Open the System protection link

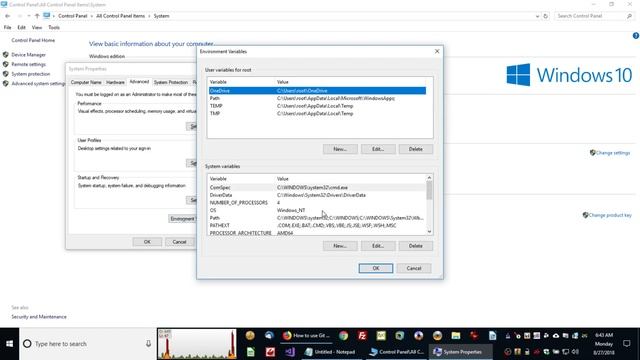pyautogui.click(x=31, y=74)
